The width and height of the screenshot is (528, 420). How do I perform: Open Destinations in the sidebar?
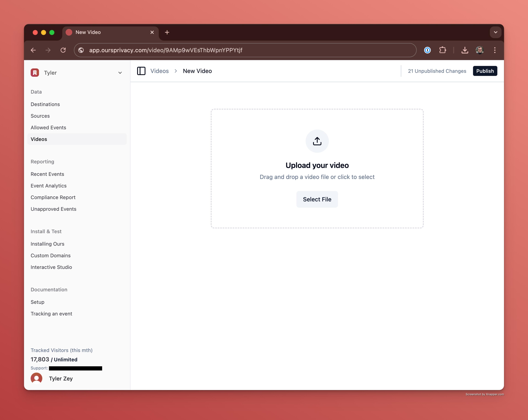(x=45, y=104)
